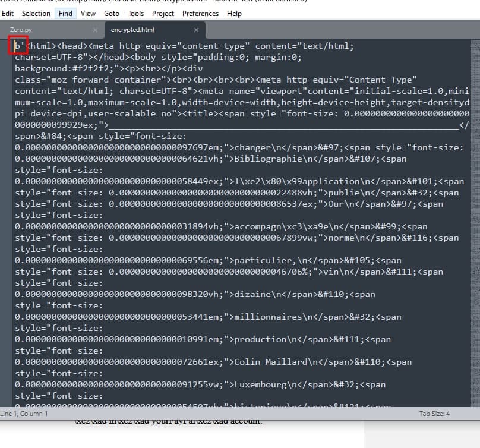Viewport: 480px width, 448px height.
Task: Open the Goto menu
Action: coord(112,13)
